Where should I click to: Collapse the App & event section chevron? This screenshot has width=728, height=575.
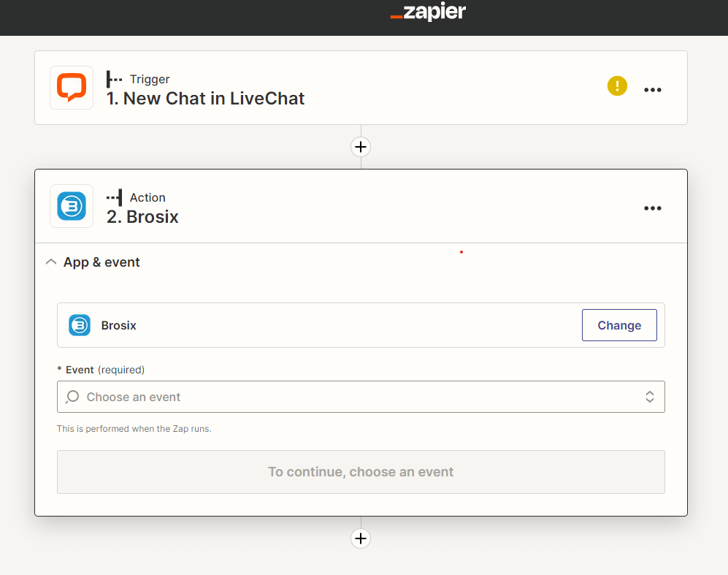point(50,262)
